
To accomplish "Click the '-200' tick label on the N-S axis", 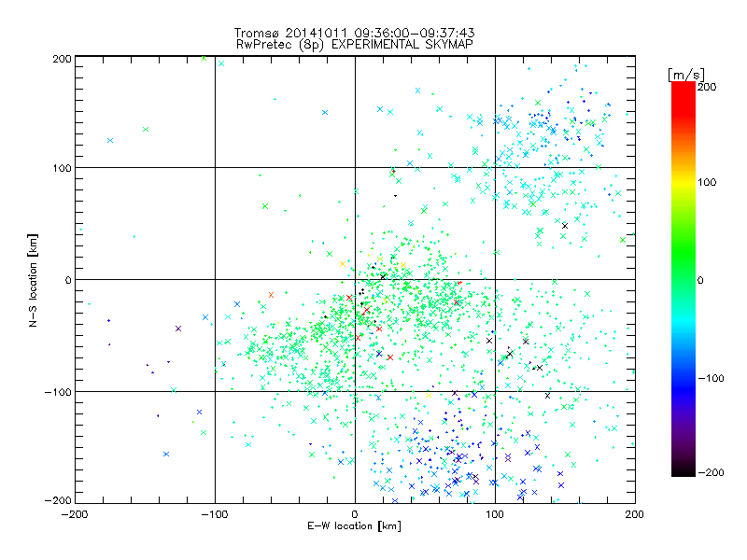I will 58,500.
